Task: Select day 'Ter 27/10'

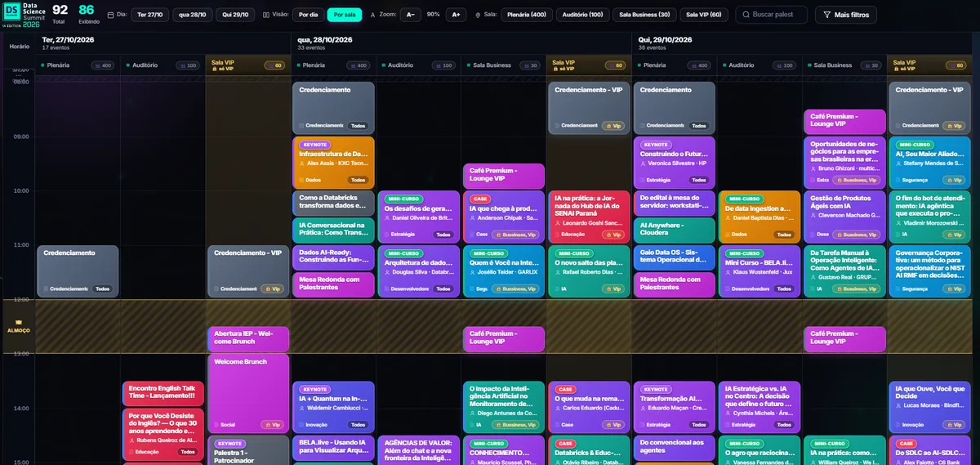Action: [150, 15]
